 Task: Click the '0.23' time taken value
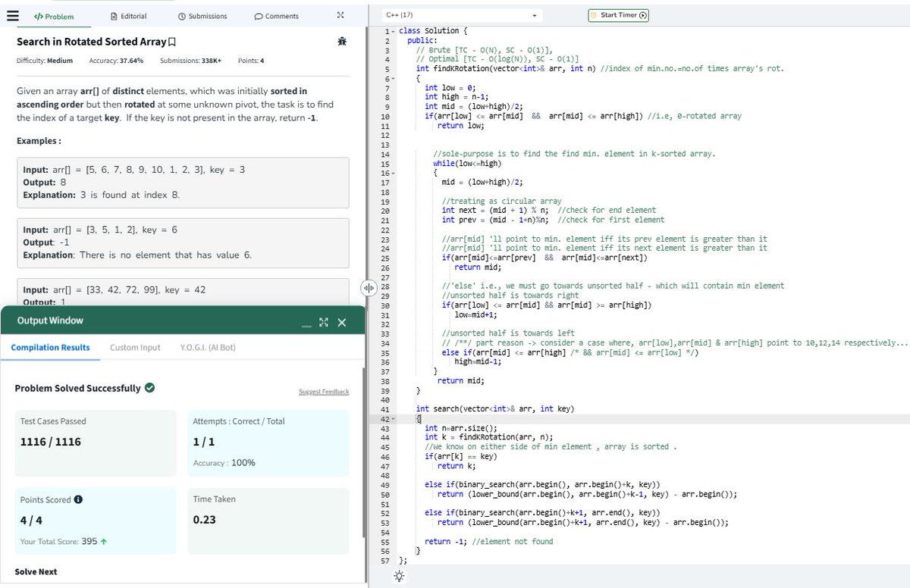[205, 520]
